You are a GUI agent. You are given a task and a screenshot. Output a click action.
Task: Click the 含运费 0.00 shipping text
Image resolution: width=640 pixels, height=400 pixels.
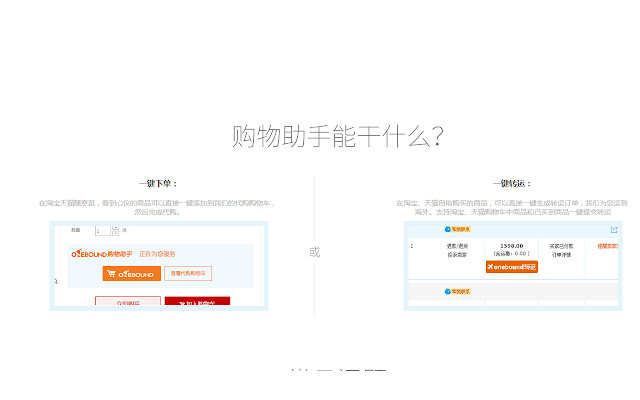click(511, 254)
